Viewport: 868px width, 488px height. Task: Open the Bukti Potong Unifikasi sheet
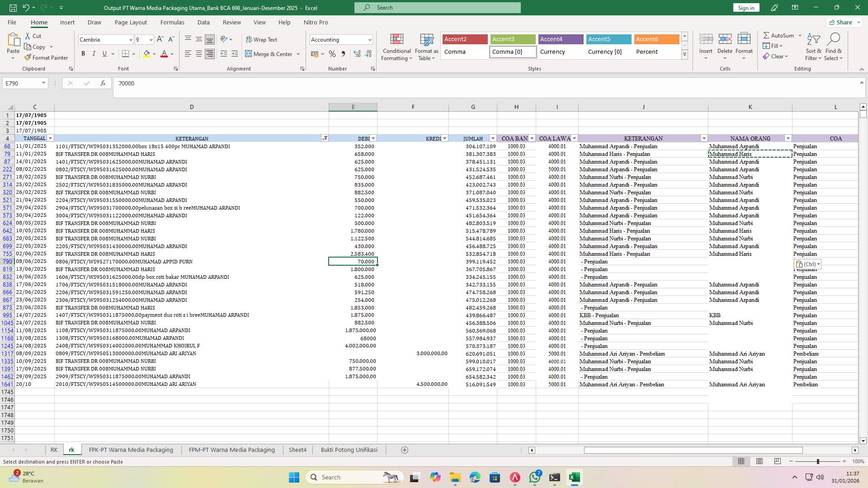[349, 450]
